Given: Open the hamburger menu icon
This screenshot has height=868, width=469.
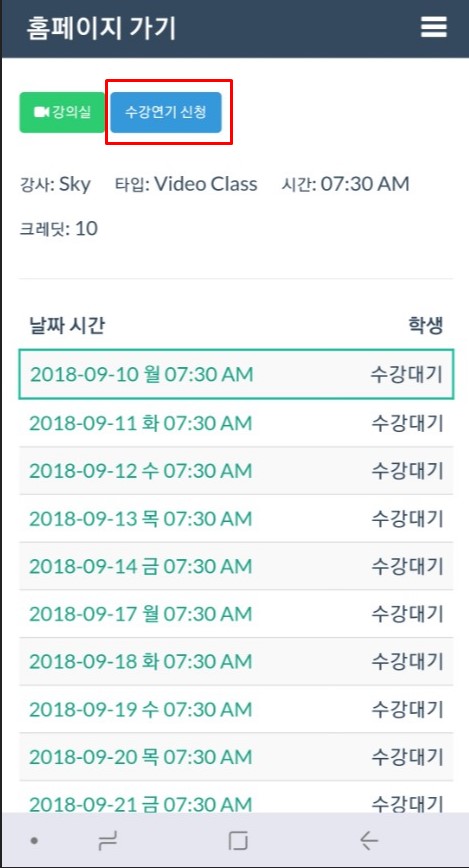Looking at the screenshot, I should (x=434, y=27).
